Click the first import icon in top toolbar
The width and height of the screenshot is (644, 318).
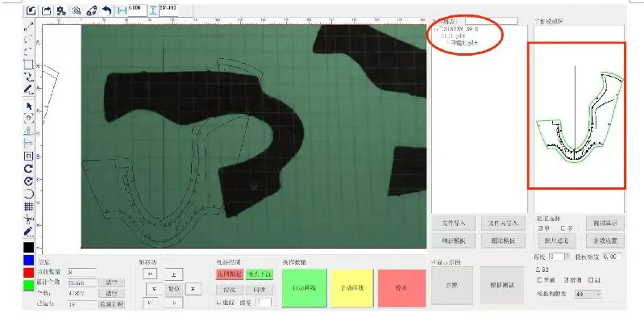(x=31, y=10)
